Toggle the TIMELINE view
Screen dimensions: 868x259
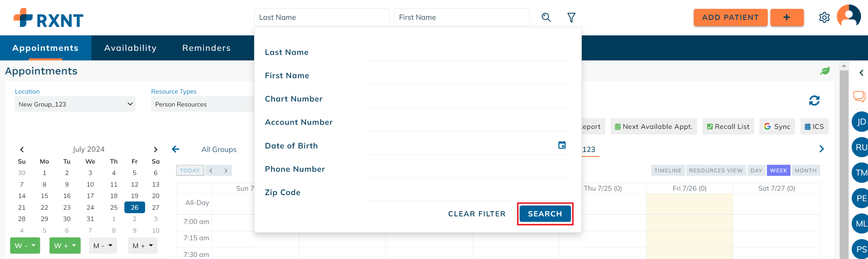(668, 170)
